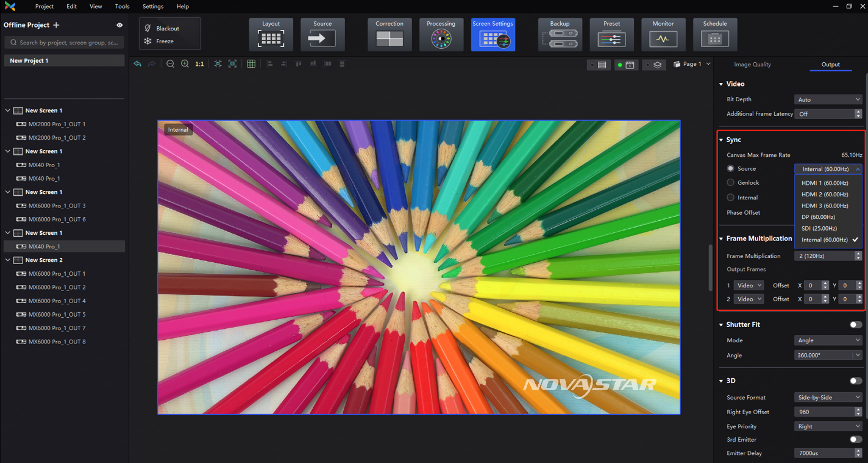Toggle the 3D switch

click(x=856, y=381)
